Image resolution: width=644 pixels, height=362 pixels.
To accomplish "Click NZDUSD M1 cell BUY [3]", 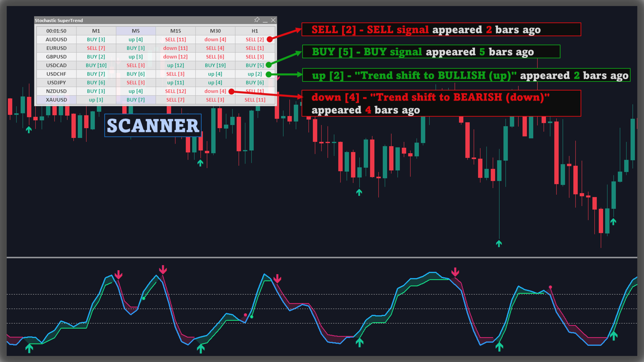I will [96, 91].
